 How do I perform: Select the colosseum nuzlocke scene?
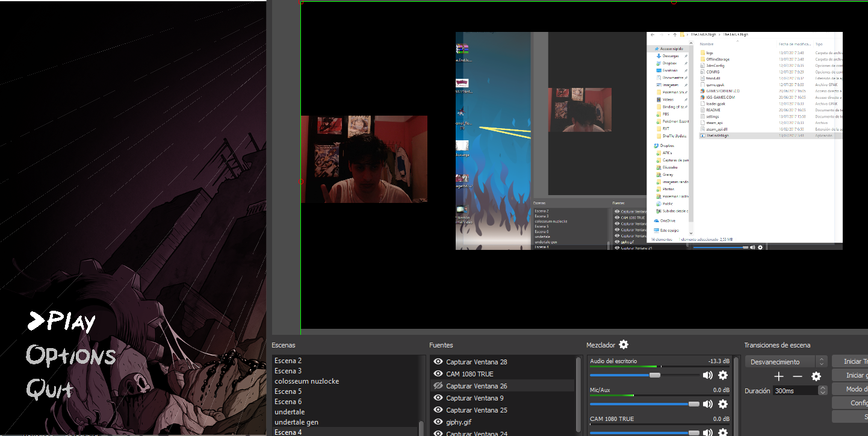click(x=345, y=381)
